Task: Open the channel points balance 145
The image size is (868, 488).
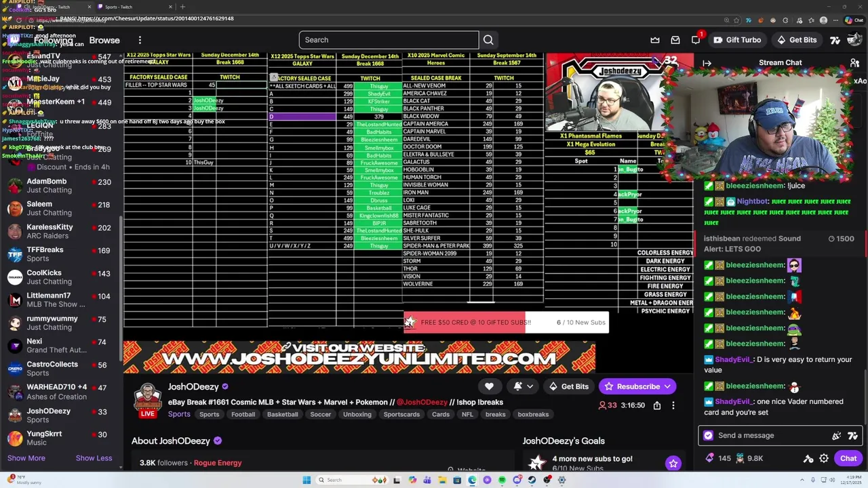Action: 718,458
